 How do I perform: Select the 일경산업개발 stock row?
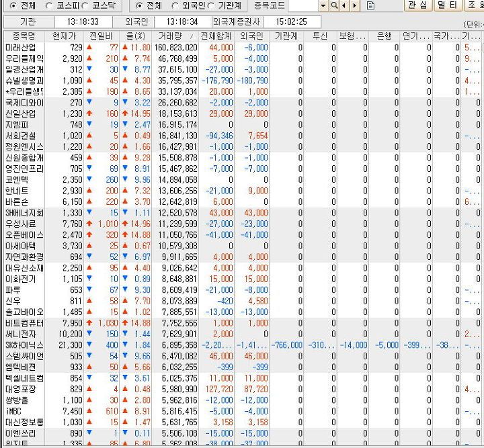click(242, 70)
